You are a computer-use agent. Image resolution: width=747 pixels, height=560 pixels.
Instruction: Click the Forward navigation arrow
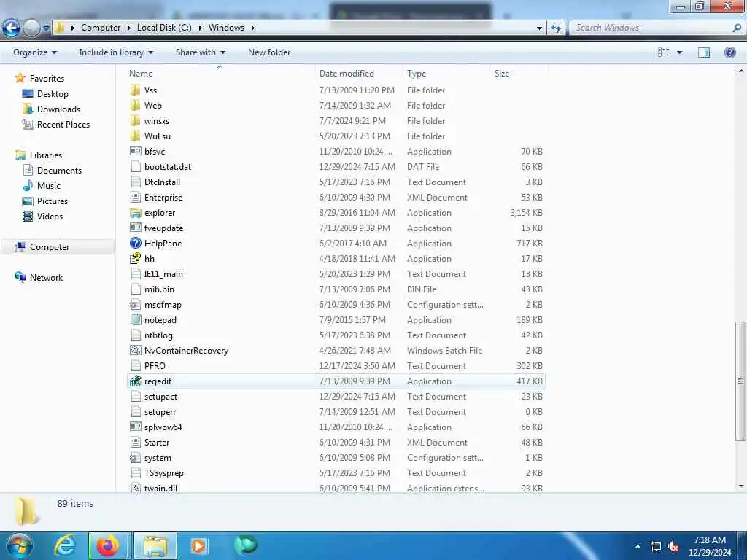pos(31,28)
